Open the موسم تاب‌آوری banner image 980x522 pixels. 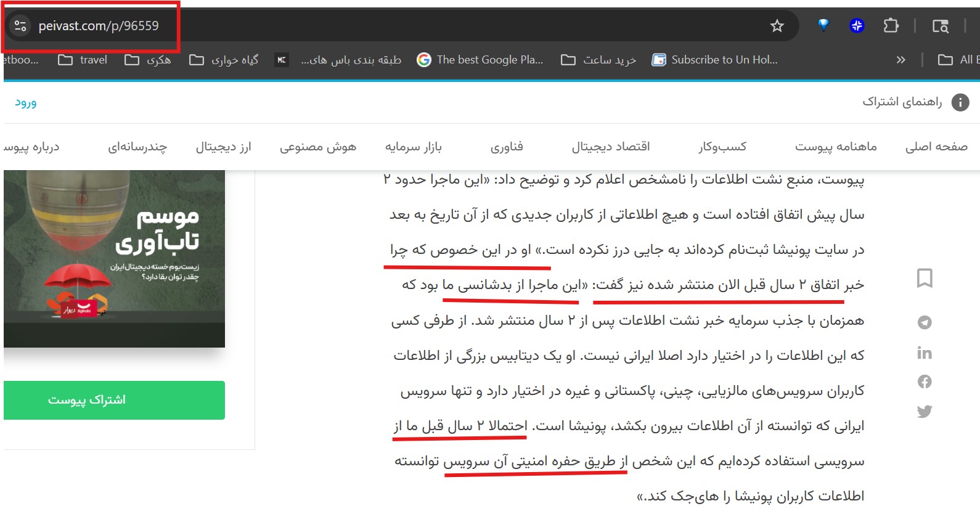click(x=114, y=259)
